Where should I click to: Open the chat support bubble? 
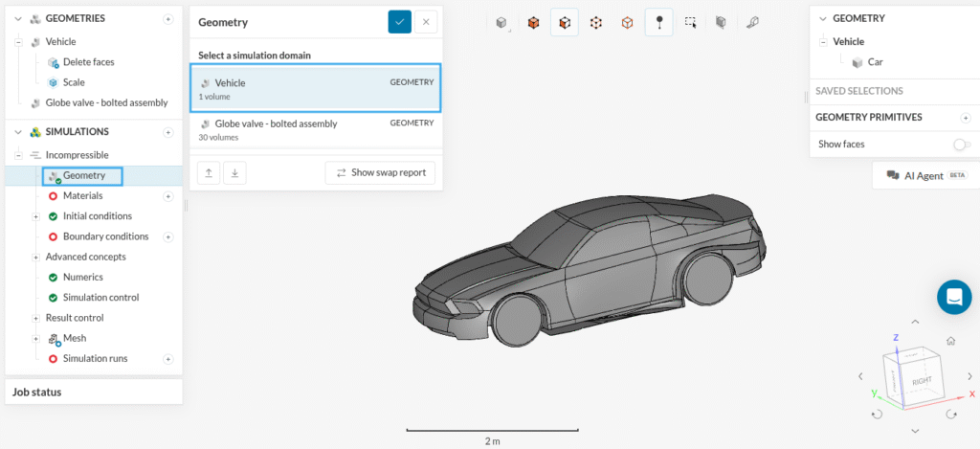point(953,298)
